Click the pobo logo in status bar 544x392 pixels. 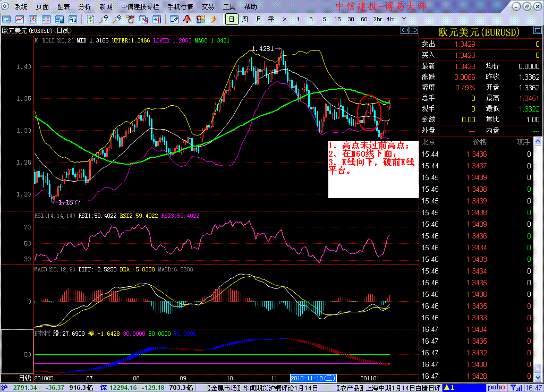[x=496, y=388]
